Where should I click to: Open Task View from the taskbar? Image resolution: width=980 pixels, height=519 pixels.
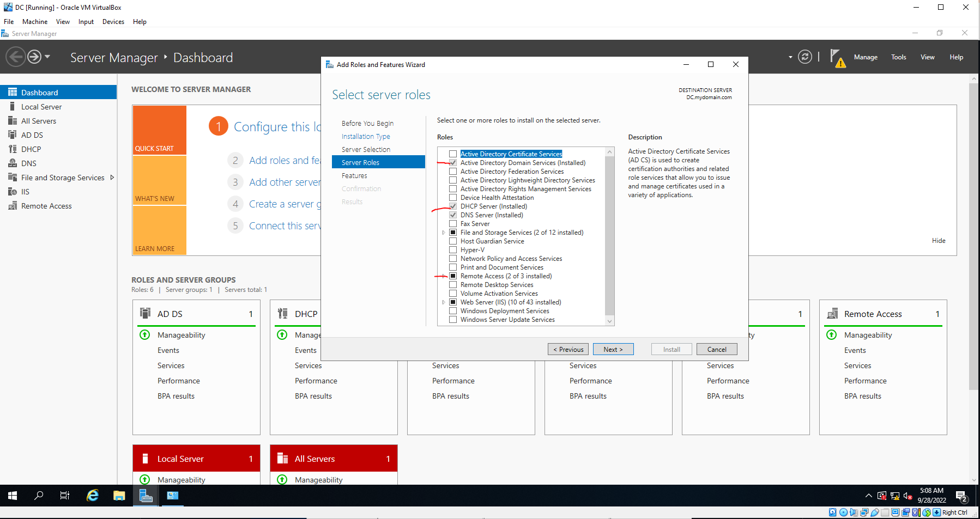pos(65,496)
